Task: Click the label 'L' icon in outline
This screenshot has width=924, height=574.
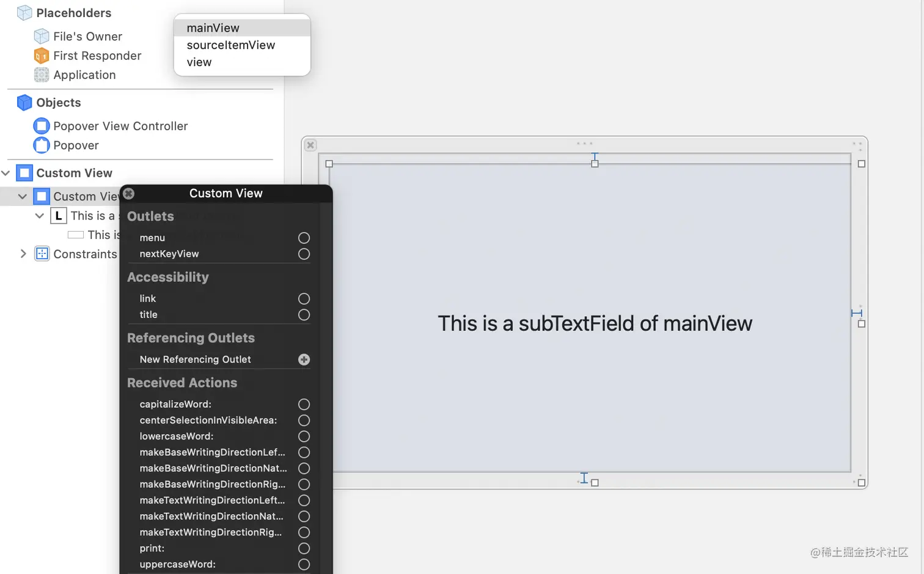Action: 59,216
